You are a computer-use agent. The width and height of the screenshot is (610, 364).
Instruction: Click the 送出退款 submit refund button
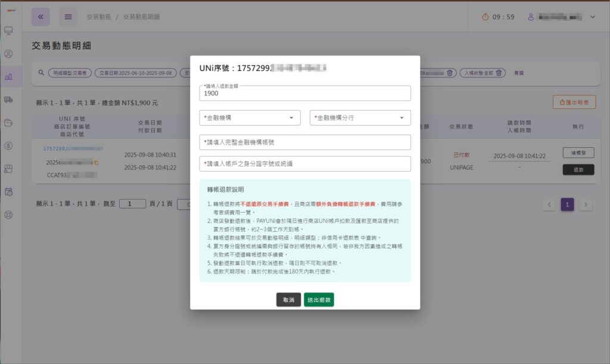pyautogui.click(x=319, y=300)
